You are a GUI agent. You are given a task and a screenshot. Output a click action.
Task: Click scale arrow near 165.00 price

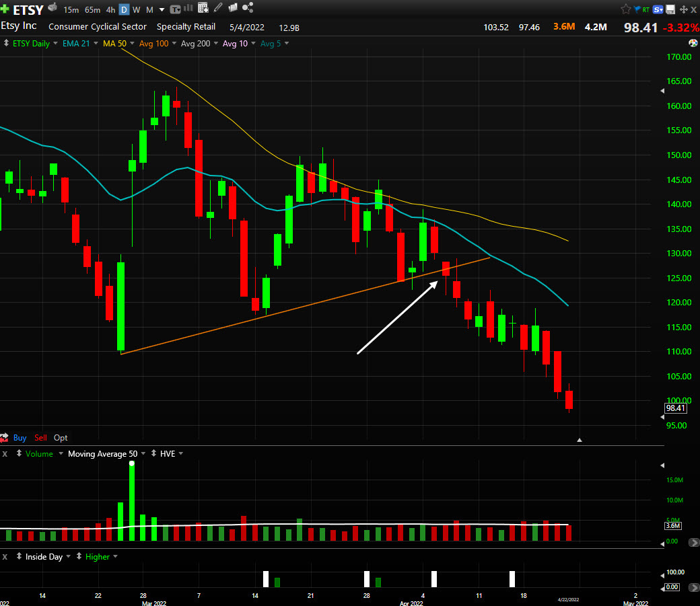[662, 91]
